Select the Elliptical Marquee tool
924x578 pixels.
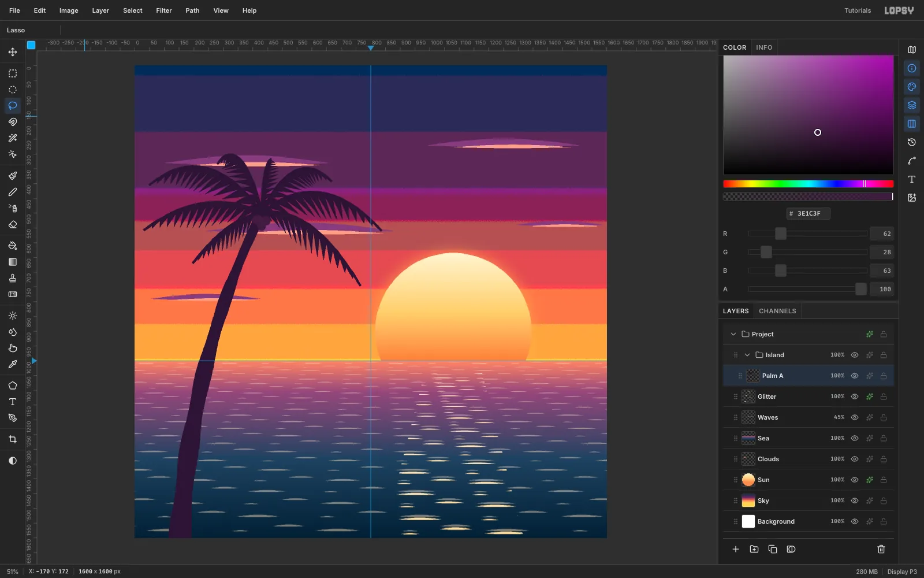pos(13,90)
